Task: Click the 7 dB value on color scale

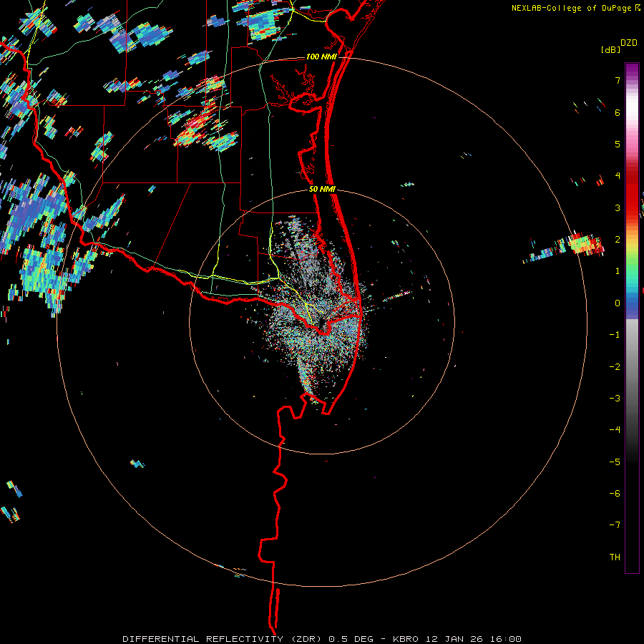Action: (x=618, y=80)
